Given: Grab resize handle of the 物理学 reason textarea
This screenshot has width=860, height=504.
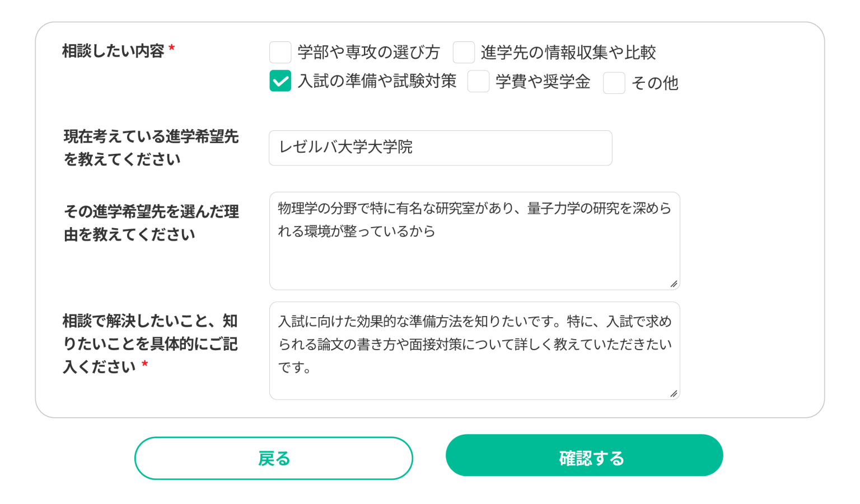Looking at the screenshot, I should (674, 284).
